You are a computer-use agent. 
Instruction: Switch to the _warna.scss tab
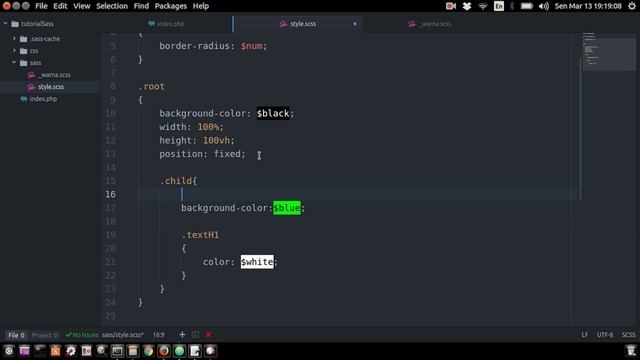click(x=430, y=24)
